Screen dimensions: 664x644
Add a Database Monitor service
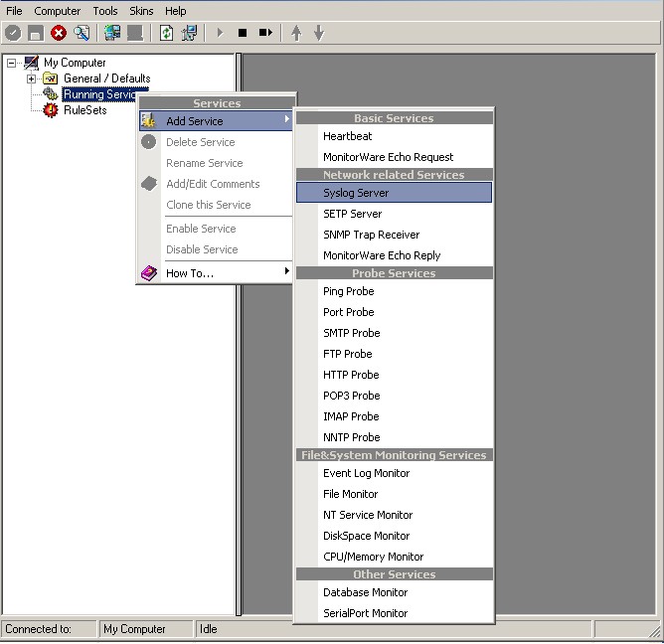pos(395,592)
